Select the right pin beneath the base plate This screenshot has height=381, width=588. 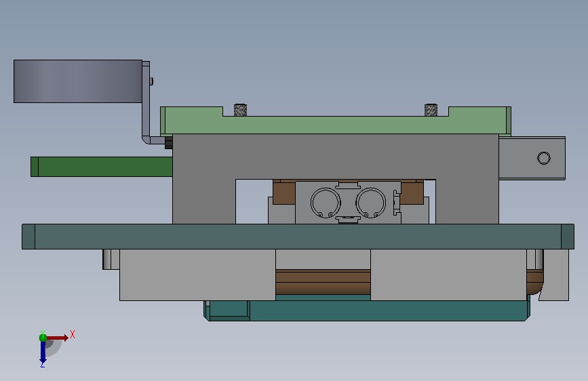click(x=539, y=259)
